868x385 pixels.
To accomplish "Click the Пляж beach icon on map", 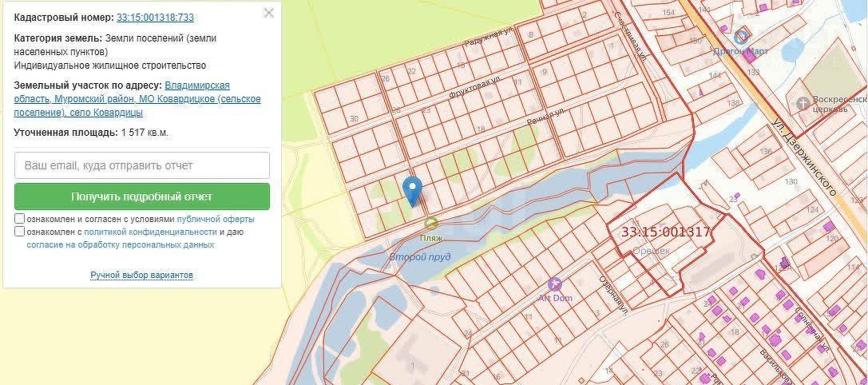I will coord(431,224).
